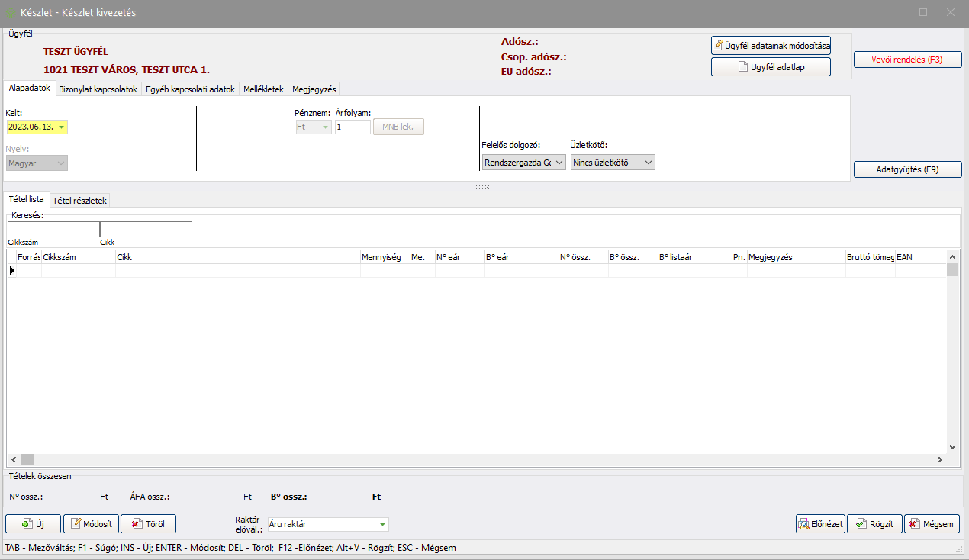The image size is (969, 560).
Task: Click the Új (new item) button
Action: (33, 523)
